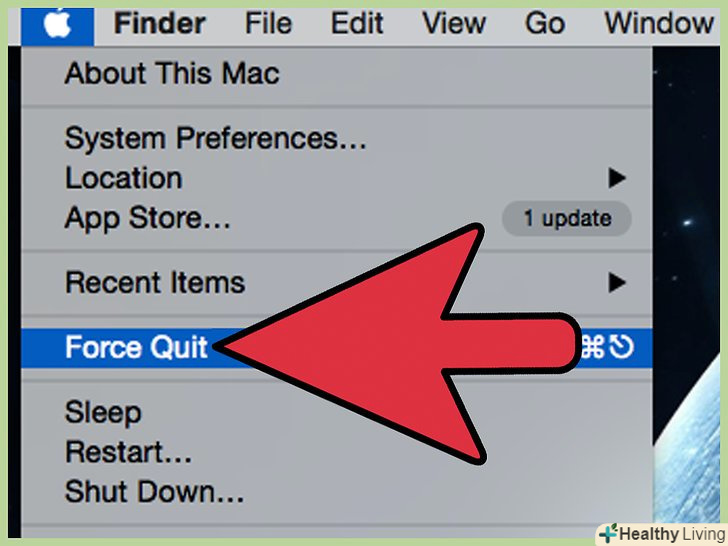Click the 1 update badge
The width and height of the screenshot is (728, 546).
(x=566, y=218)
